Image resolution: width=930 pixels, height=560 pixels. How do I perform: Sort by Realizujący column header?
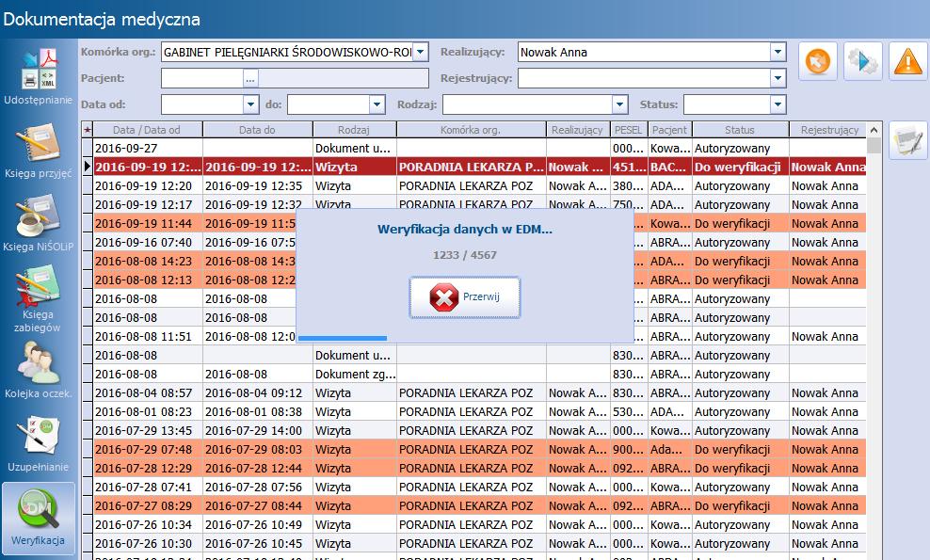click(x=577, y=130)
